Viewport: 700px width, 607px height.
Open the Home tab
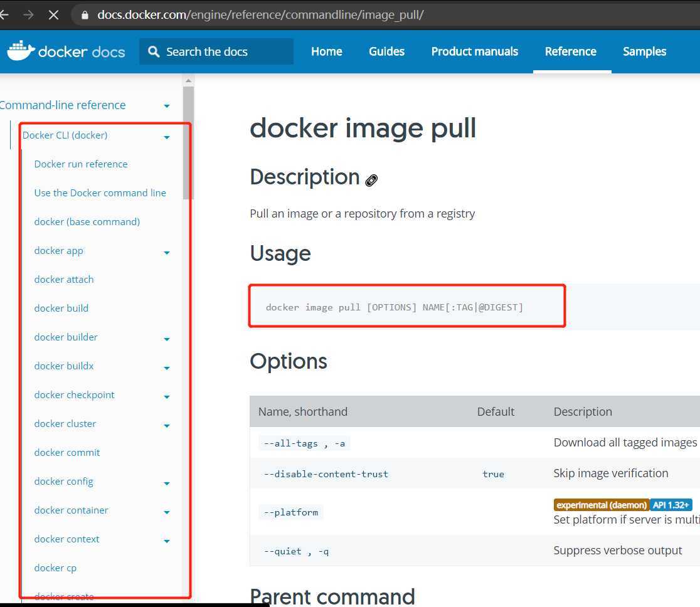[327, 52]
